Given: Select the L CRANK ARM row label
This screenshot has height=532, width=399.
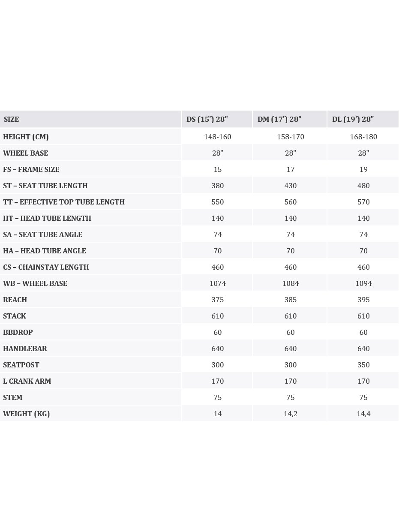Looking at the screenshot, I should (x=27, y=381).
